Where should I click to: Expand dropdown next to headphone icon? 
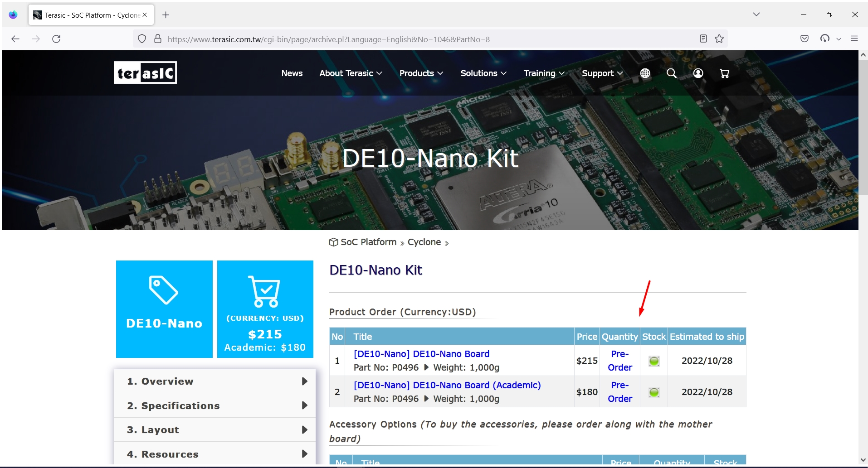[839, 39]
